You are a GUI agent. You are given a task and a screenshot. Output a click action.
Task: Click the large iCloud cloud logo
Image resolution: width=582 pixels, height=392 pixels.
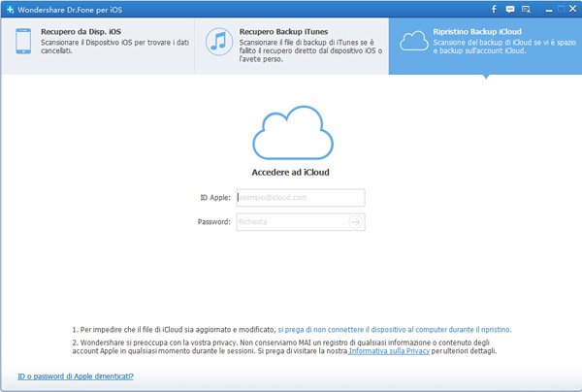[293, 133]
